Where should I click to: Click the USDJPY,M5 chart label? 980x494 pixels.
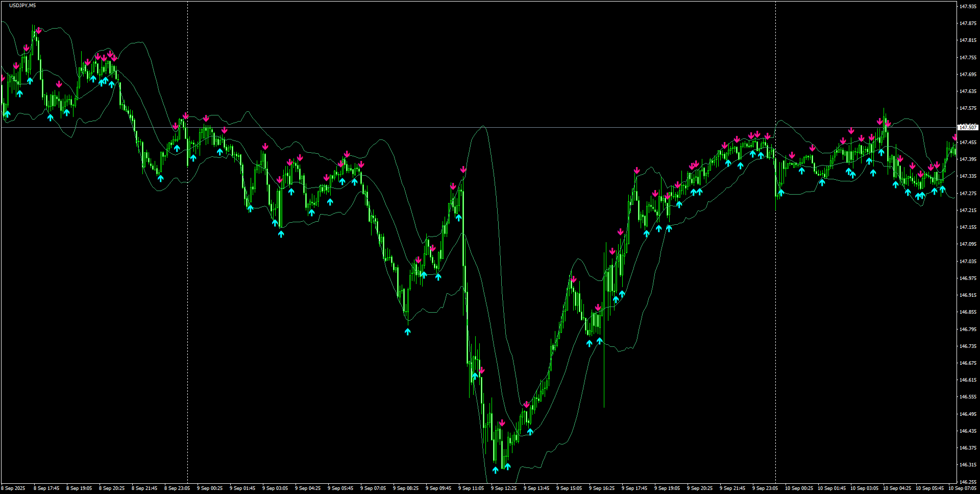[x=21, y=5]
